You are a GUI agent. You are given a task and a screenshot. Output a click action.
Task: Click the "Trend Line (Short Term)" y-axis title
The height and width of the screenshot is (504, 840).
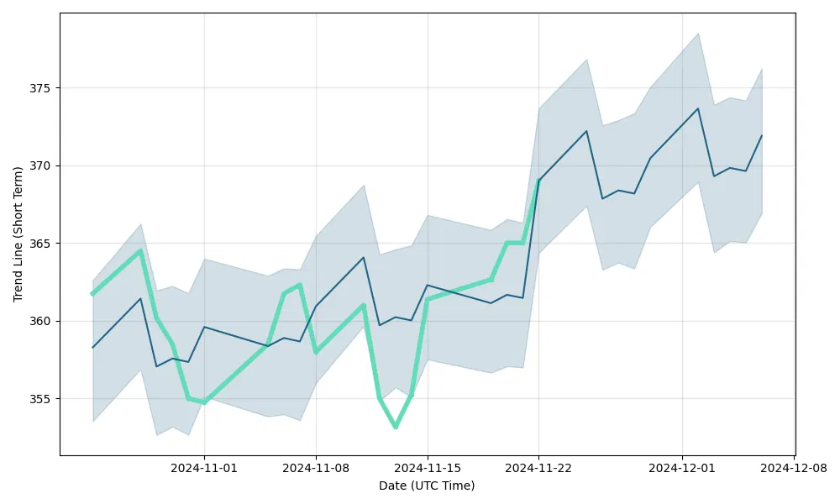(18, 234)
